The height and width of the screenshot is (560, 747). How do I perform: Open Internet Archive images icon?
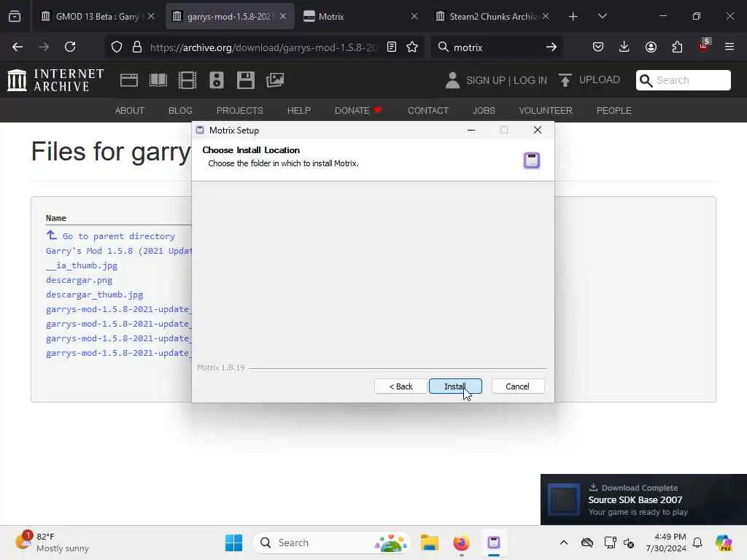pos(275,80)
